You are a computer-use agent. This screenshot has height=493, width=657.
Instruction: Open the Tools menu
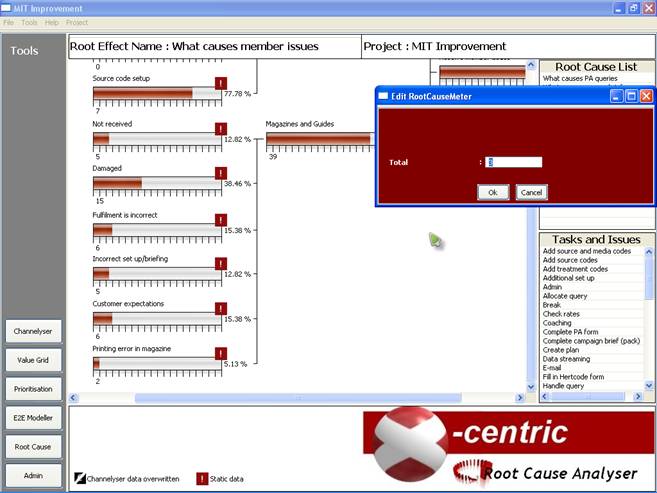coord(29,22)
